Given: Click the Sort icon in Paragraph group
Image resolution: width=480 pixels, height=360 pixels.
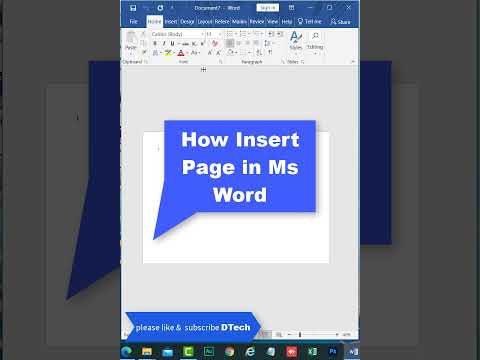Looking at the screenshot, I should point(259,52).
